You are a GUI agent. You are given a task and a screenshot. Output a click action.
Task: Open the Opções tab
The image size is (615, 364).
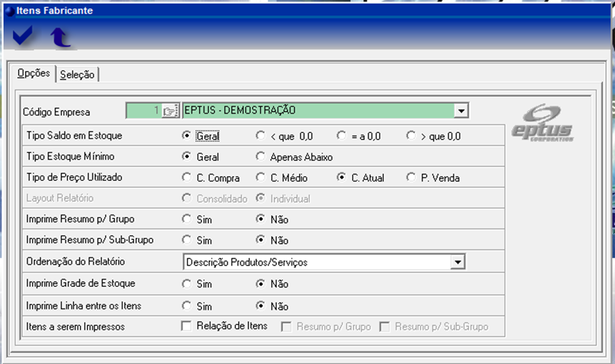pos(33,73)
